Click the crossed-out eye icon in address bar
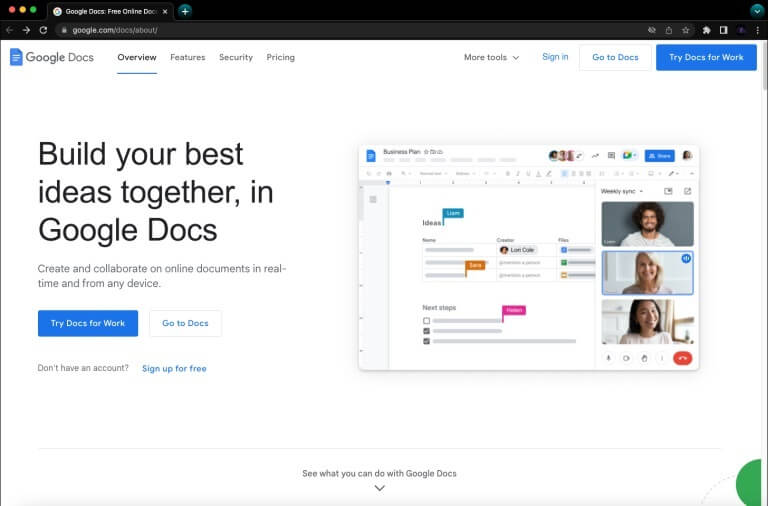Screen dimensions: 768x506 (x=651, y=30)
